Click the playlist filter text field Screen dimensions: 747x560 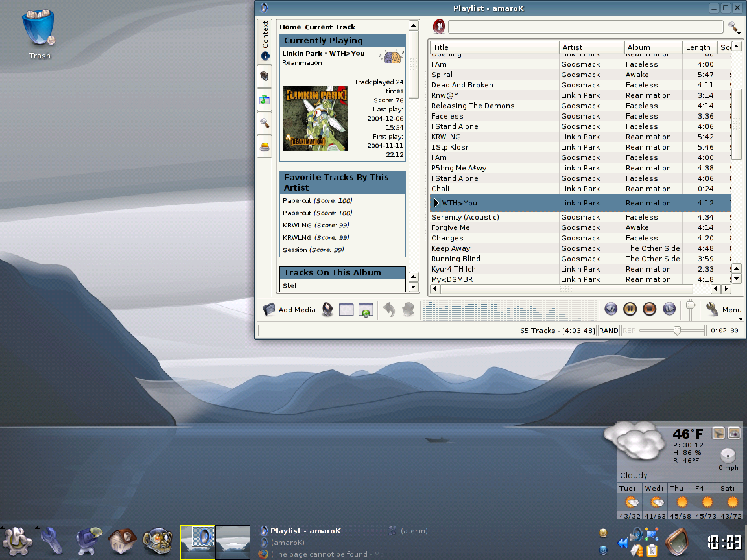tap(586, 27)
